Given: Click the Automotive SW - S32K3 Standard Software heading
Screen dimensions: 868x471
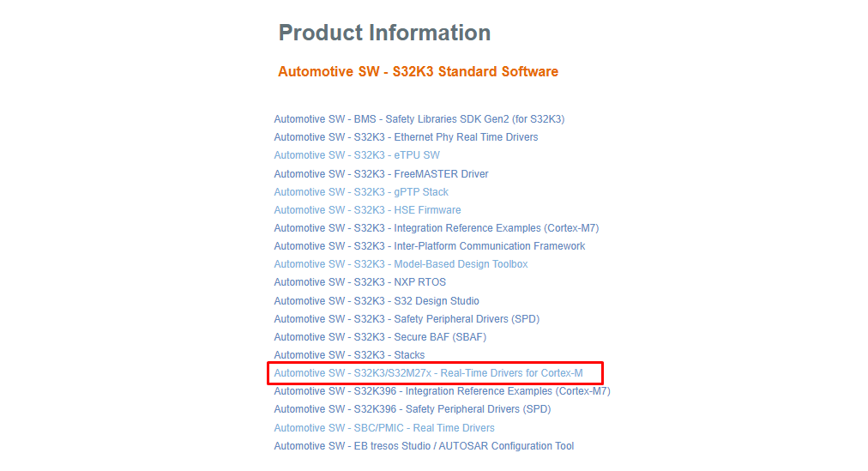Looking at the screenshot, I should (418, 72).
